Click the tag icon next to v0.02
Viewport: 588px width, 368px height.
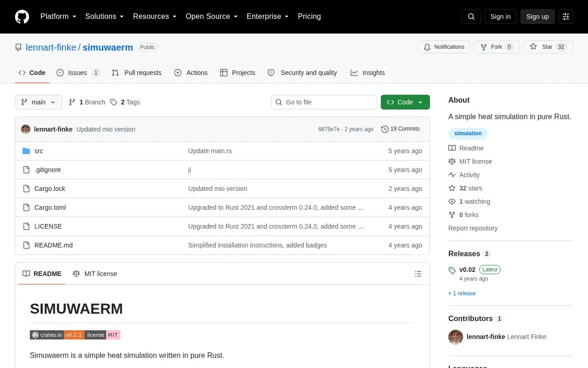coord(452,270)
